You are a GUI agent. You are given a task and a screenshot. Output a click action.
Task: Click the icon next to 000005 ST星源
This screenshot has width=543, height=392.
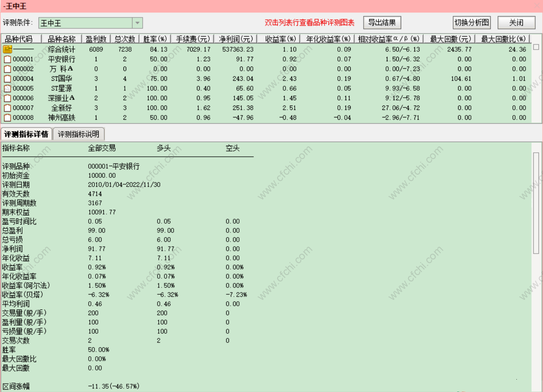coord(7,88)
